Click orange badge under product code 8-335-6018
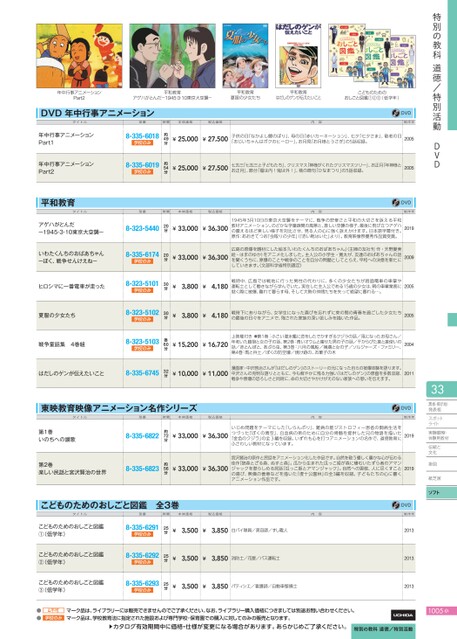This screenshot has width=457, height=639. 142,143
